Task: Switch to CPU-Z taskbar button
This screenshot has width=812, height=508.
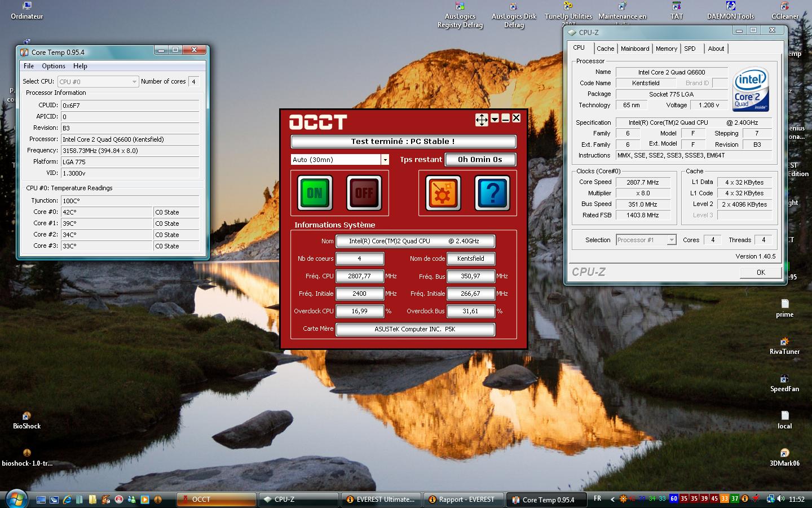Action: [299, 500]
